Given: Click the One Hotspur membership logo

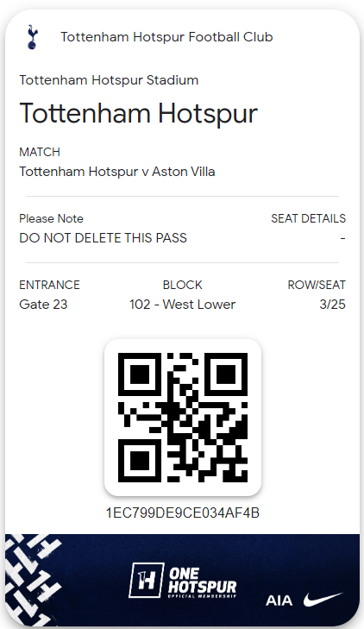Looking at the screenshot, I should tap(183, 581).
